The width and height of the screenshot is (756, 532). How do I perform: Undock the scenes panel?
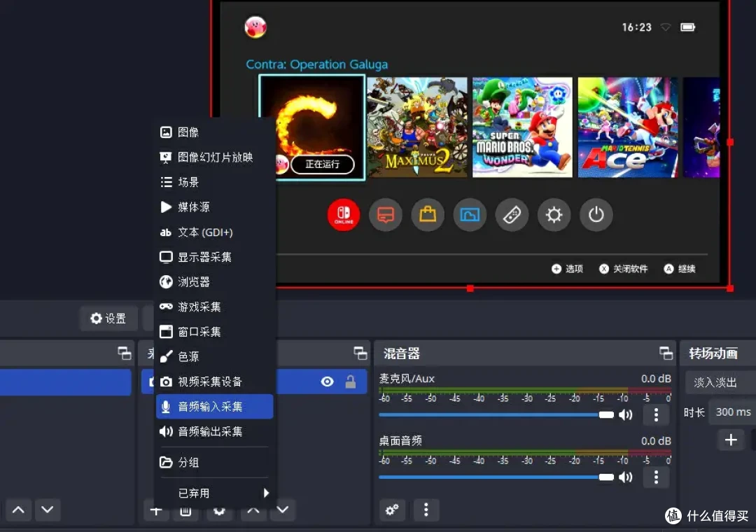point(125,353)
